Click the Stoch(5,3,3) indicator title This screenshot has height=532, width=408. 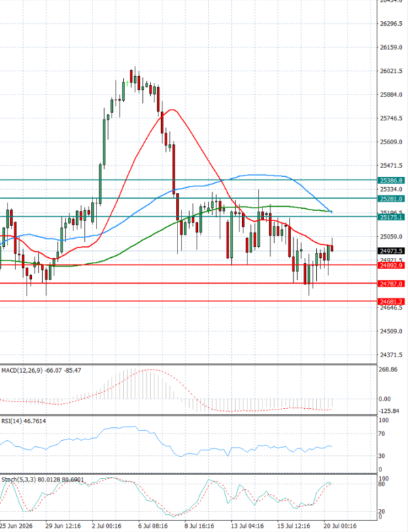tap(18, 480)
